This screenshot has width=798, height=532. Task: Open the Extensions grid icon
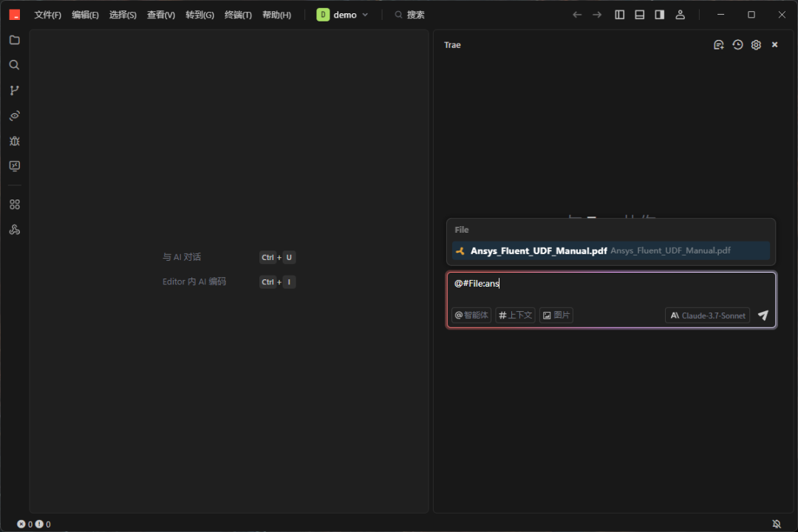tap(14, 205)
